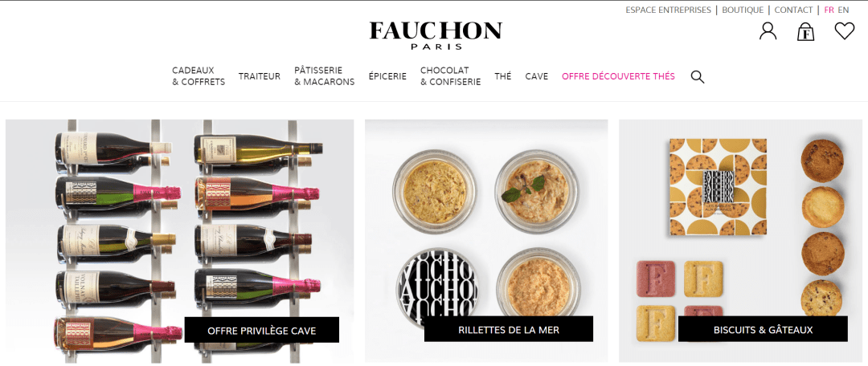
Task: Click the search magnifier icon
Action: (x=698, y=77)
